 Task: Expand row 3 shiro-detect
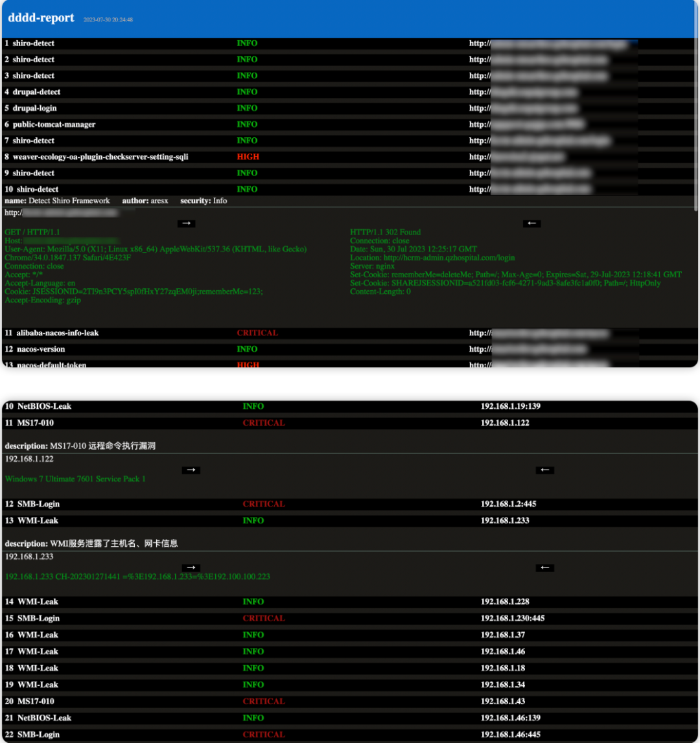pyautogui.click(x=349, y=76)
